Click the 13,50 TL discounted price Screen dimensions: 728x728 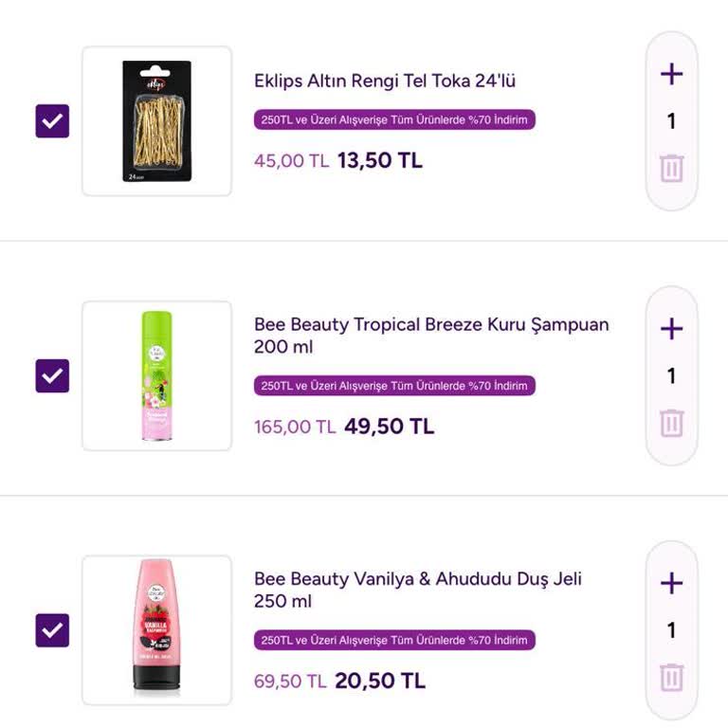(379, 160)
